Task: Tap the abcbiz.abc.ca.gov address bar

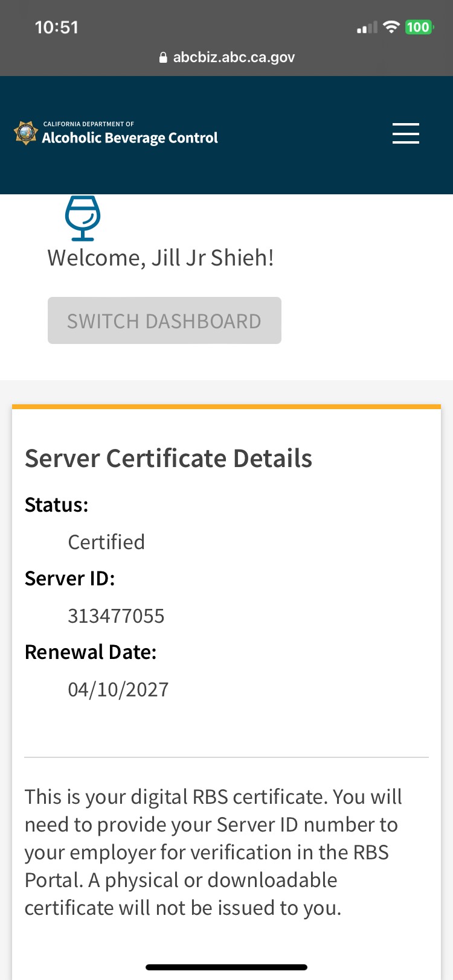Action: 233,57
